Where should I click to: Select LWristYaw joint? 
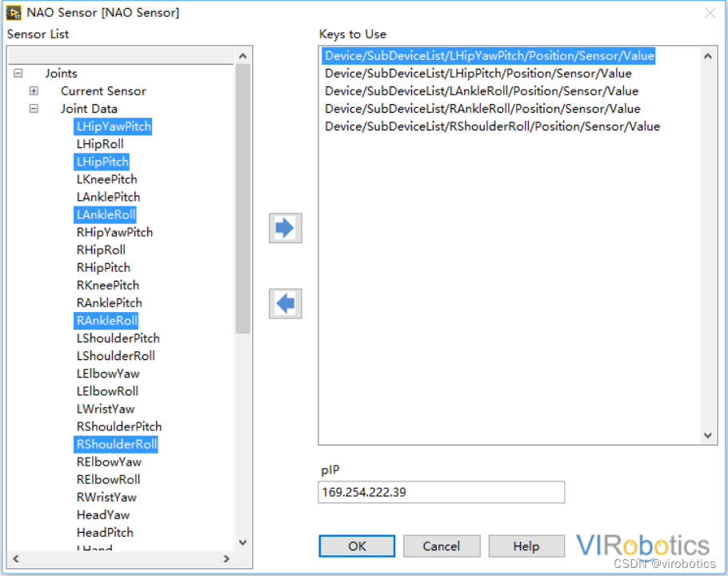click(x=106, y=409)
